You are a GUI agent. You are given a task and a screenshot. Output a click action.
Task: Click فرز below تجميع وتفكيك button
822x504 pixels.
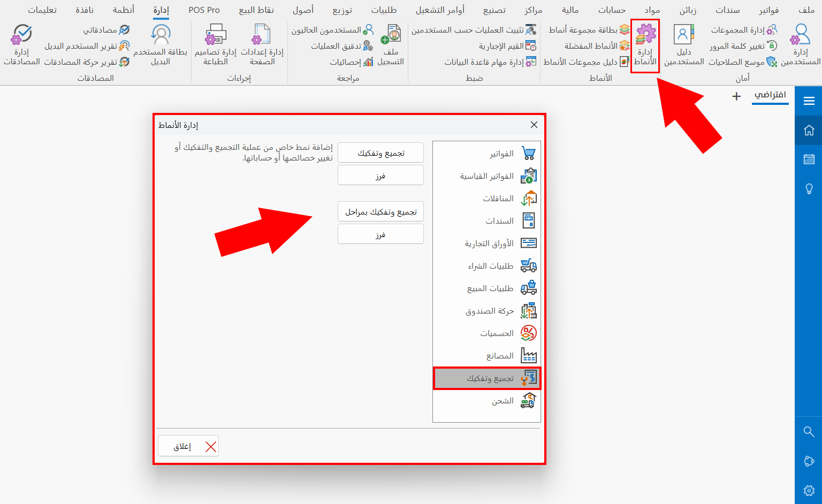click(x=380, y=175)
